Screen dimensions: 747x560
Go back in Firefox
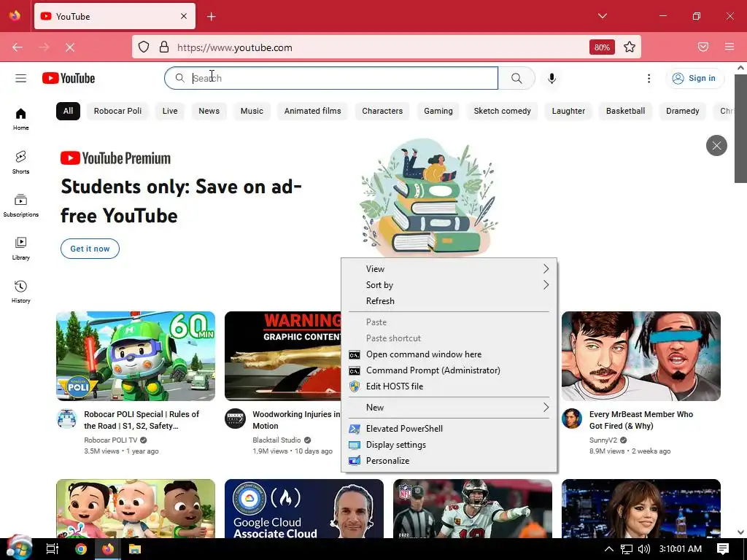[x=18, y=47]
